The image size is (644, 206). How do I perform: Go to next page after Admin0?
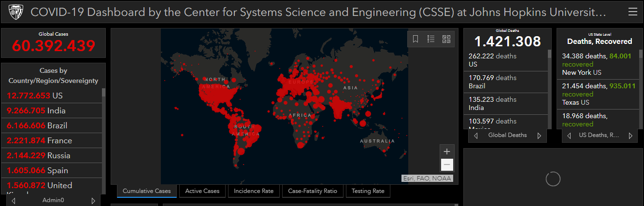click(x=93, y=200)
